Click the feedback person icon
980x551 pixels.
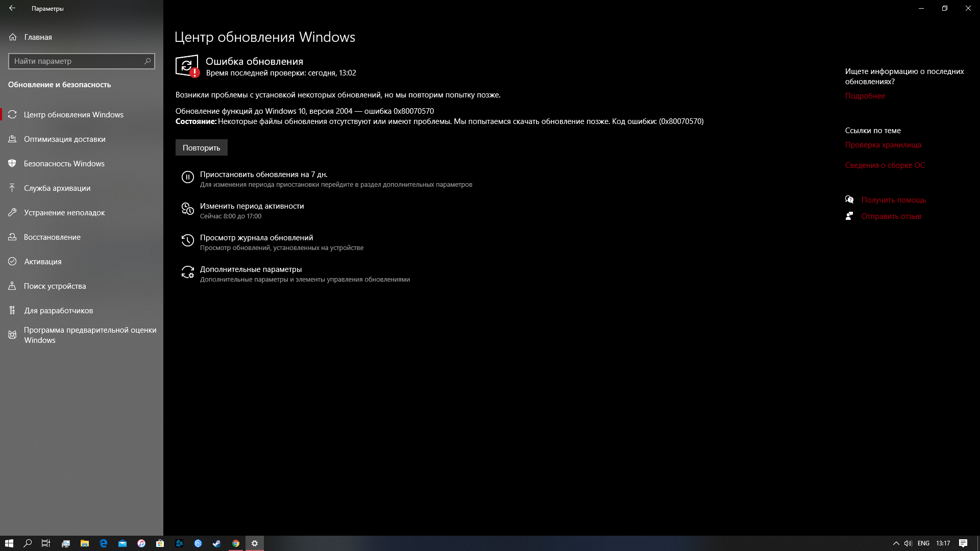click(849, 216)
